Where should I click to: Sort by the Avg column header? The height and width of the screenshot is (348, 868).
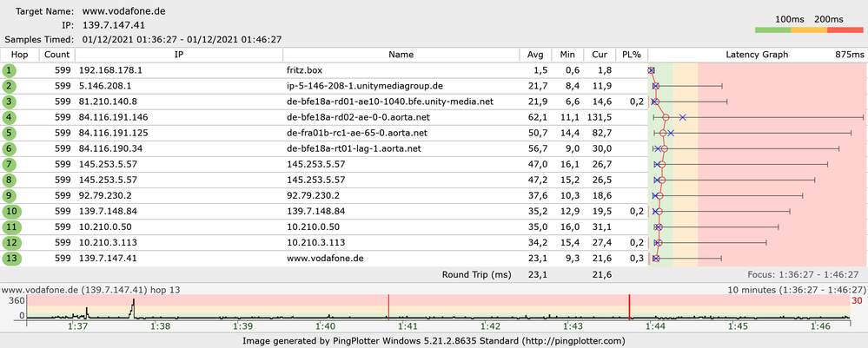coord(535,55)
